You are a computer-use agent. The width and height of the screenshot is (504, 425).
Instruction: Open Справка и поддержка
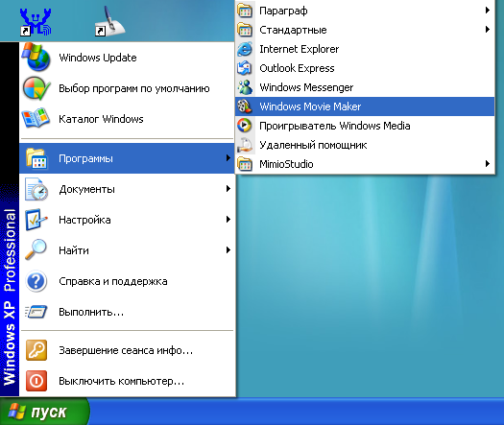click(127, 281)
